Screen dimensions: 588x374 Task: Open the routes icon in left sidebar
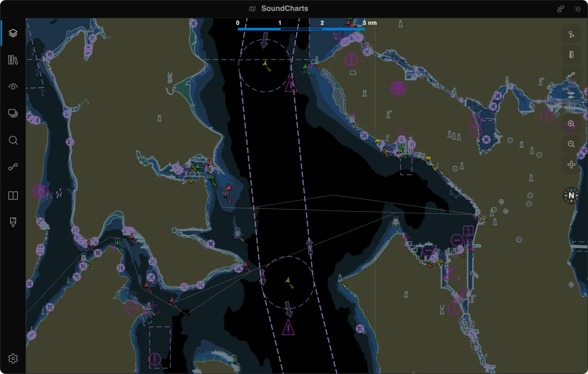[13, 167]
